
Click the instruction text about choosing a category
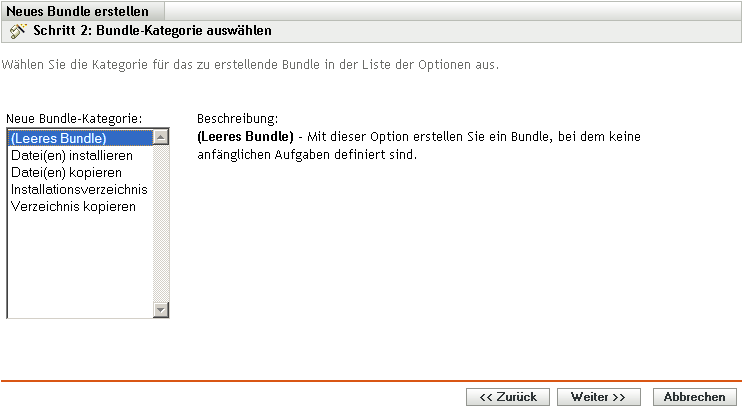tap(250, 65)
